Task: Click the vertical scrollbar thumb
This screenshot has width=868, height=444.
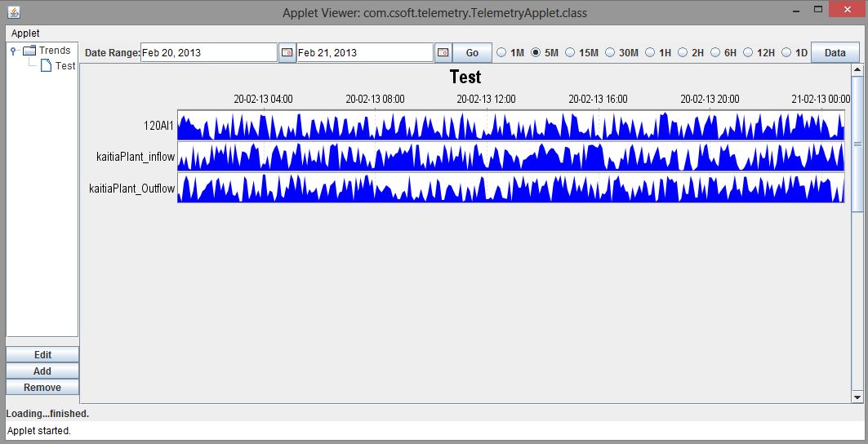Action: click(x=857, y=144)
